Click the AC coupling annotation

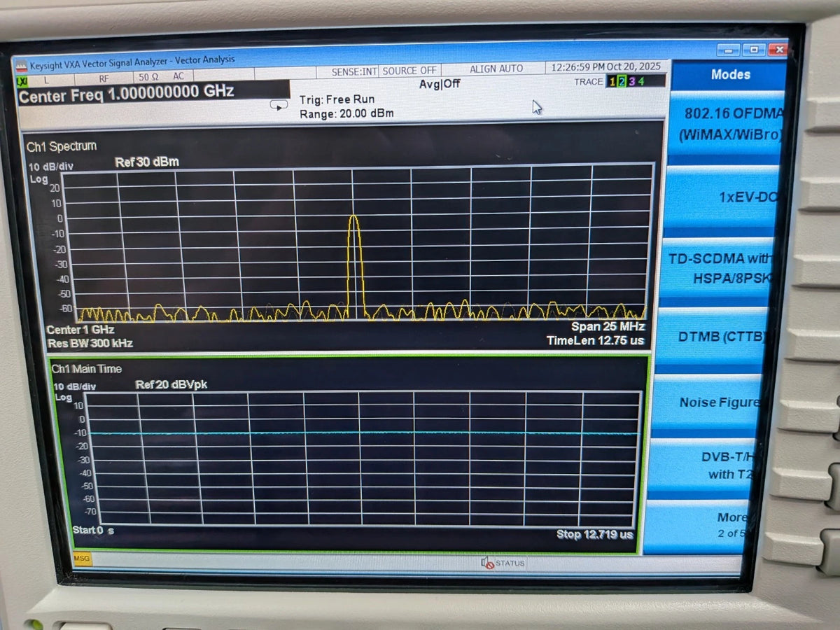click(x=178, y=76)
